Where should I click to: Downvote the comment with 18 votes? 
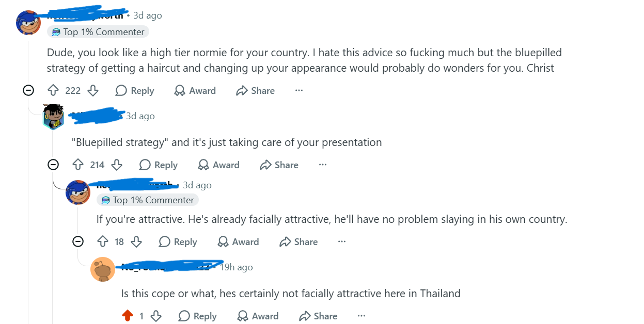[x=136, y=242]
